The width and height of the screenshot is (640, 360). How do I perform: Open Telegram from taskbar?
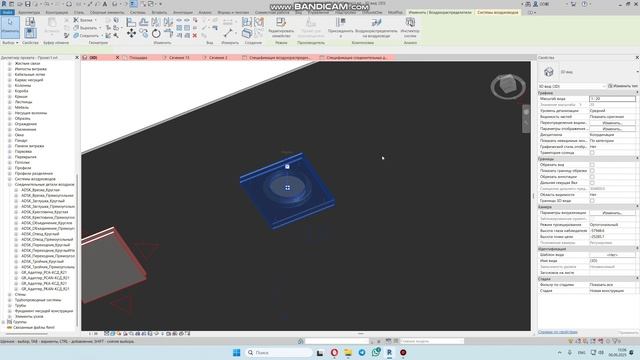[x=362, y=352]
